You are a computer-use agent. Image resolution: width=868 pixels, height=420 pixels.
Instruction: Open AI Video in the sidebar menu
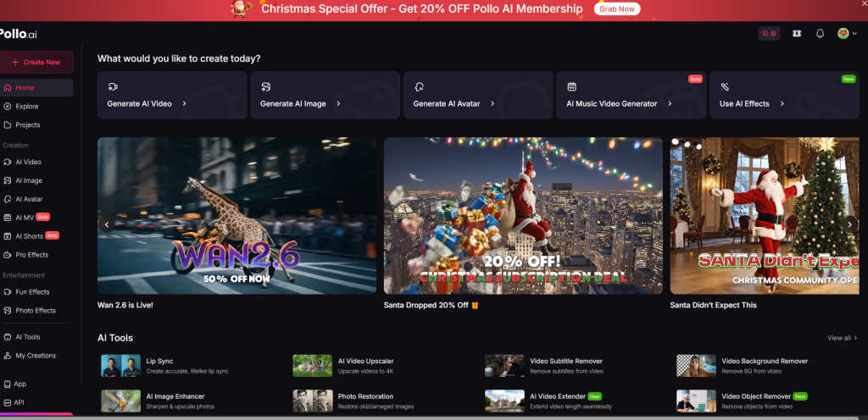click(x=36, y=162)
